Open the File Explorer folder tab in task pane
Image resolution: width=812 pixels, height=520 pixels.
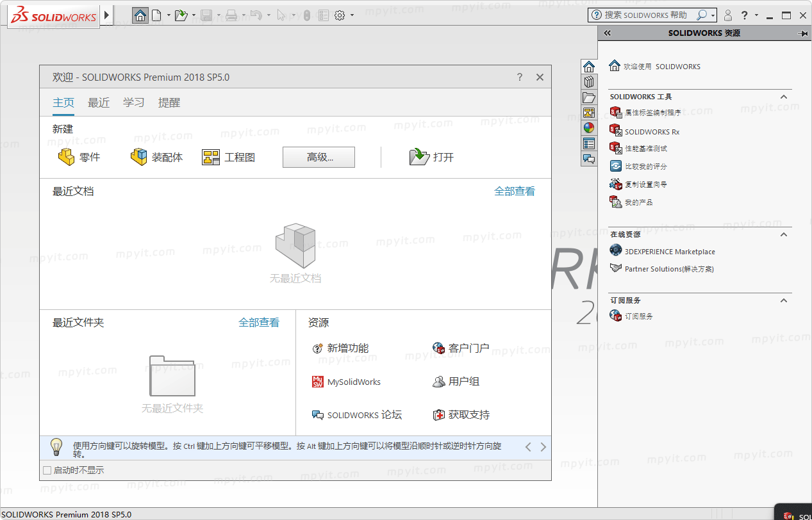click(589, 97)
